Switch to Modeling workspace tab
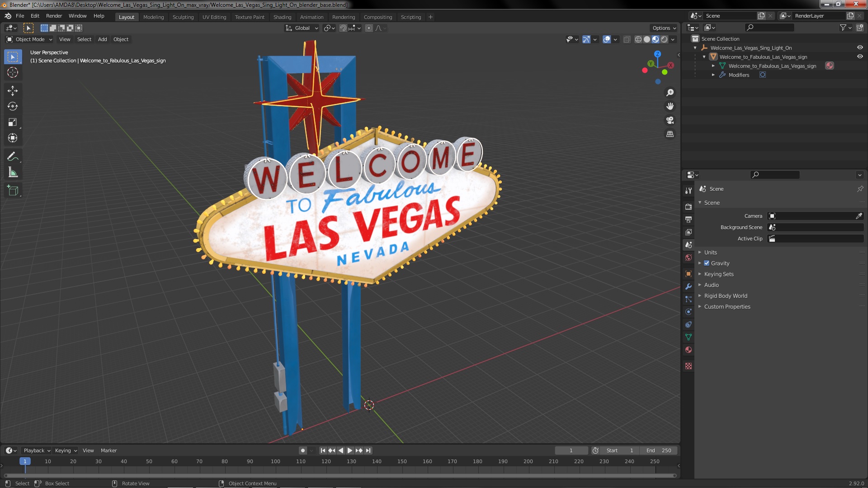This screenshot has width=868, height=488. pyautogui.click(x=153, y=17)
